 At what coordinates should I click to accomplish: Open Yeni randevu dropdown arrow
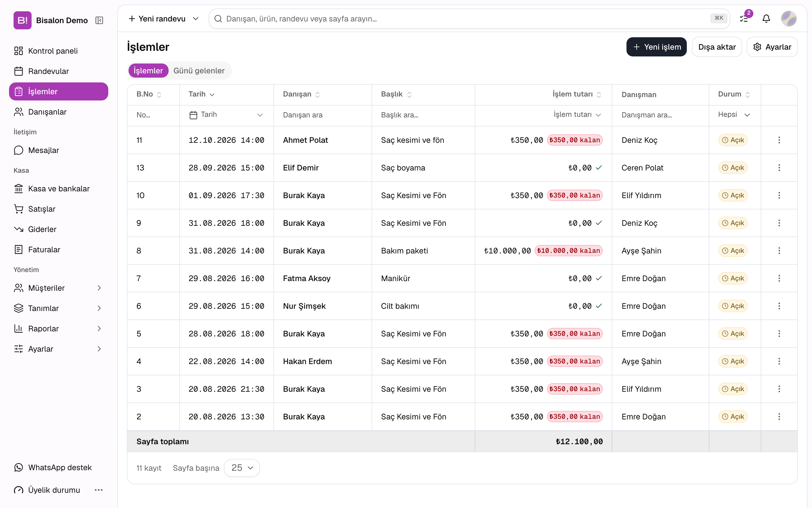point(196,18)
